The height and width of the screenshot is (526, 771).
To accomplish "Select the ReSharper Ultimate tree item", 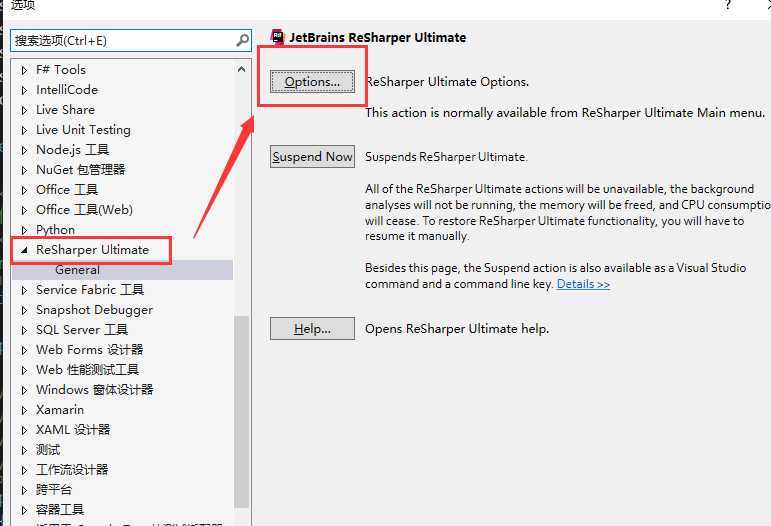I will 92,250.
